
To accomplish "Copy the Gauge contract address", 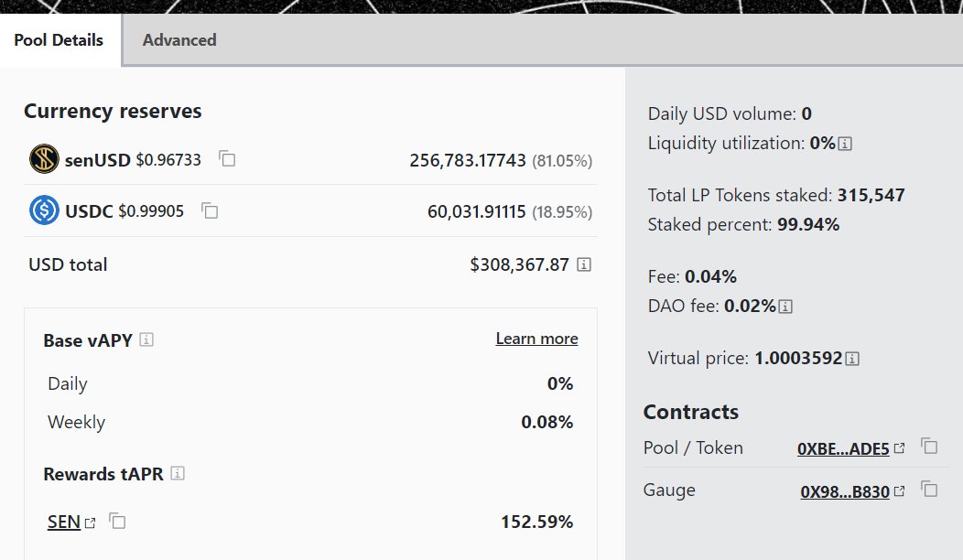I will (929, 490).
